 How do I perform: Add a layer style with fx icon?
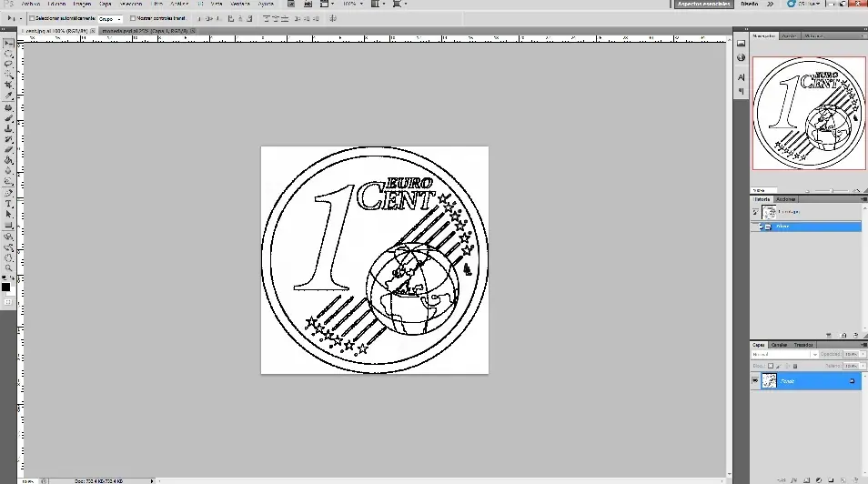(794, 480)
